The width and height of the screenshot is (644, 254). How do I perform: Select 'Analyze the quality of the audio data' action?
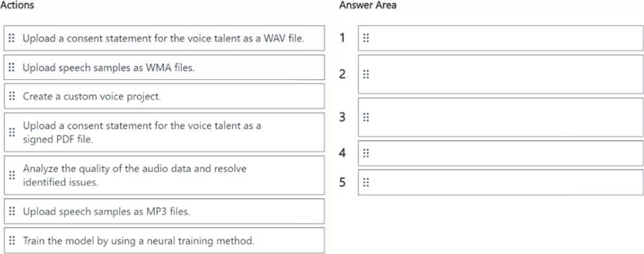coord(164,175)
